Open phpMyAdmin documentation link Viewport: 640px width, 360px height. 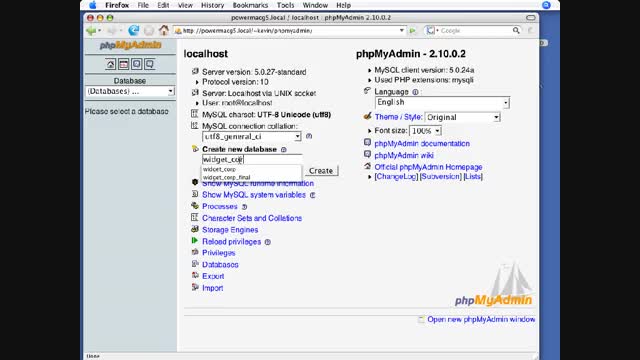coord(422,144)
